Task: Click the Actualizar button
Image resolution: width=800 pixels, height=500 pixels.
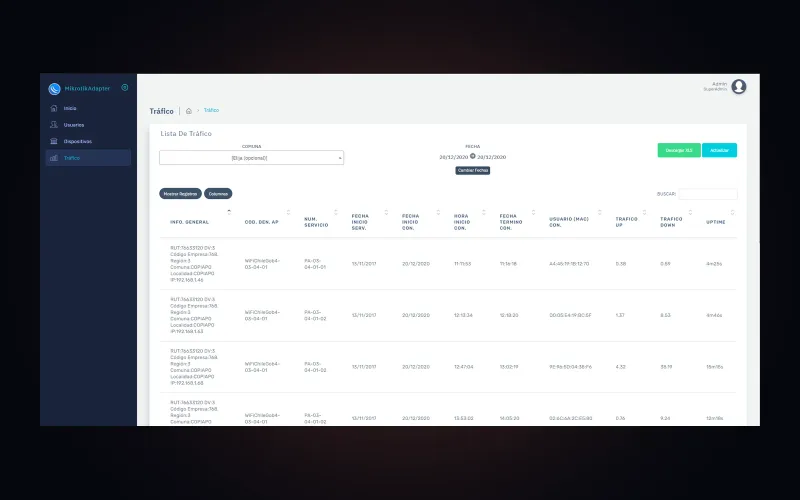Action: pos(719,150)
